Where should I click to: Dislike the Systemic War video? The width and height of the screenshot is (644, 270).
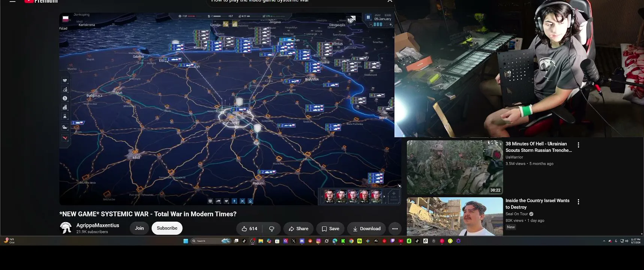tap(272, 228)
